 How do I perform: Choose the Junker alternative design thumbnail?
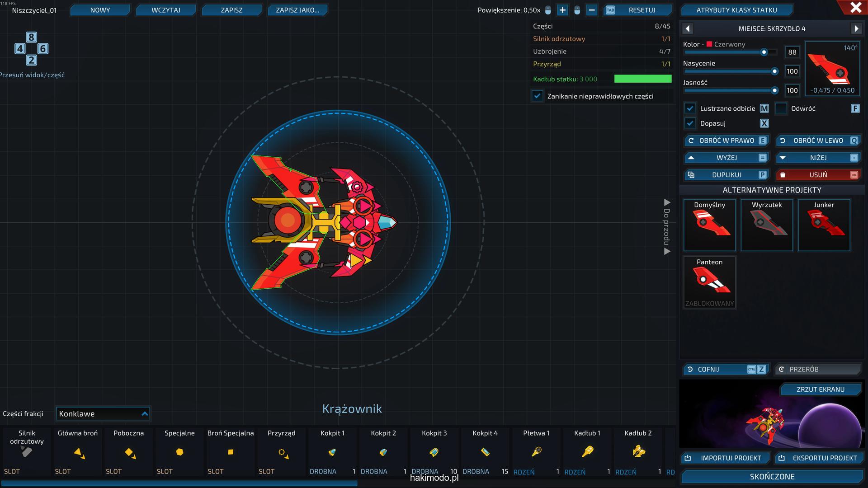(824, 225)
